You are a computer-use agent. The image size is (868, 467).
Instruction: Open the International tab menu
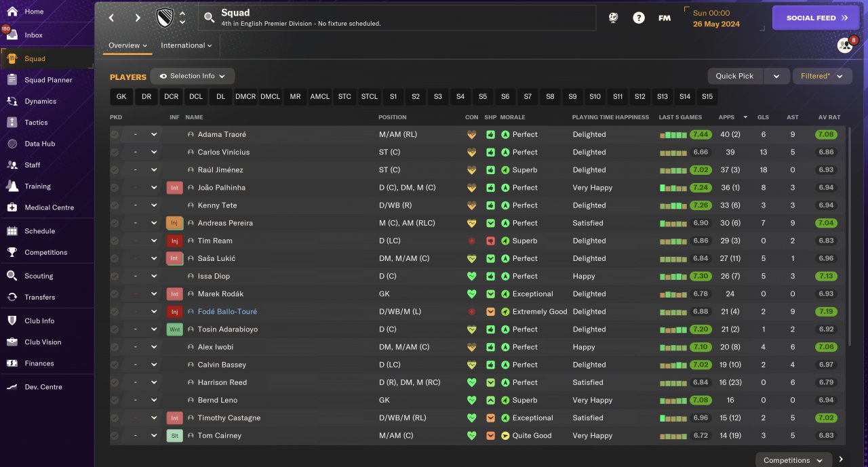click(x=186, y=45)
